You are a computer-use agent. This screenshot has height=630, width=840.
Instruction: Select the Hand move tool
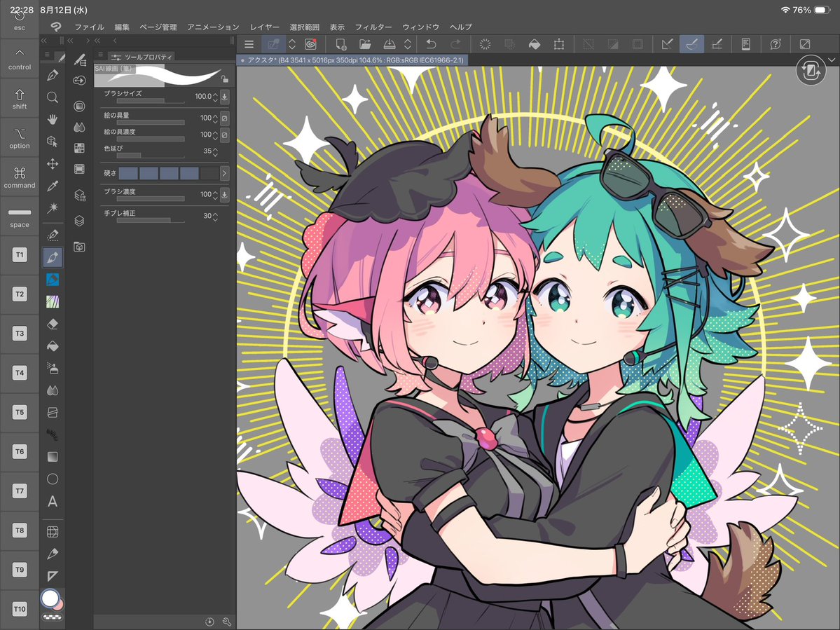coord(53,119)
